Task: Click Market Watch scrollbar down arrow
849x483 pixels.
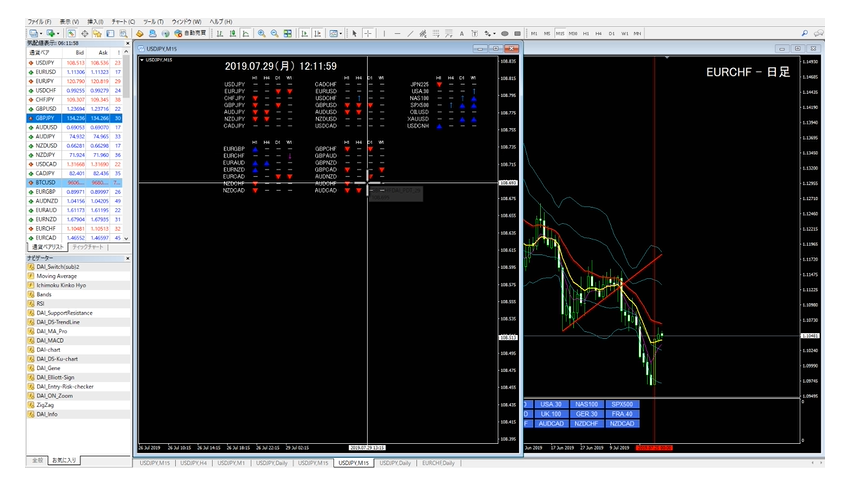Action: (126, 238)
